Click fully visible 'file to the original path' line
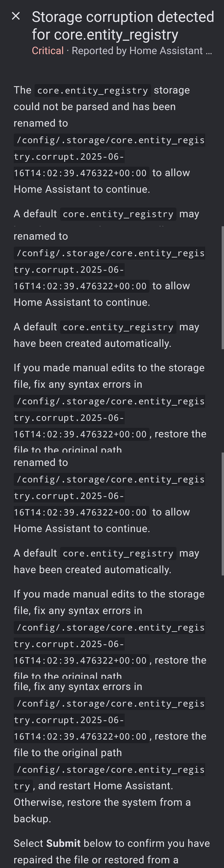Viewport: 224px width, 868px height. (68, 752)
